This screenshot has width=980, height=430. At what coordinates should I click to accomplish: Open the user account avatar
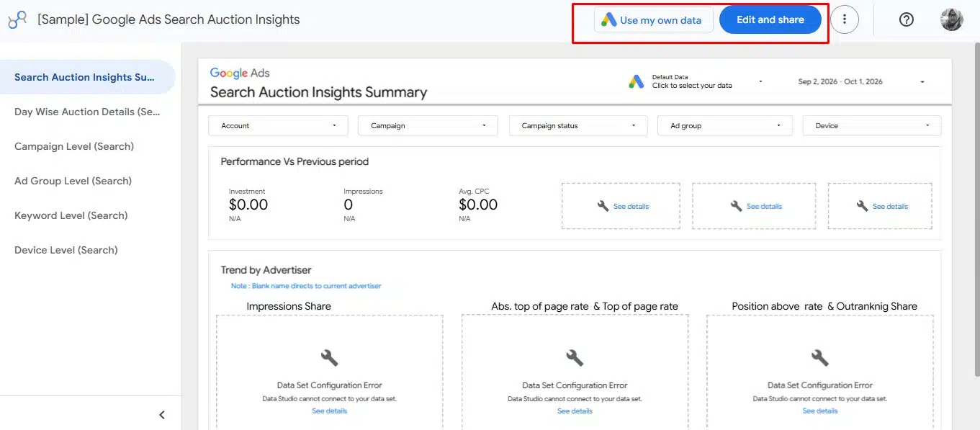tap(952, 19)
